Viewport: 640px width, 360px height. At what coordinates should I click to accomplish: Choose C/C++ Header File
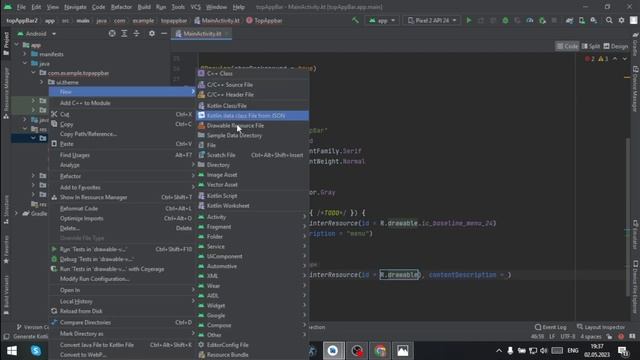pos(252,94)
